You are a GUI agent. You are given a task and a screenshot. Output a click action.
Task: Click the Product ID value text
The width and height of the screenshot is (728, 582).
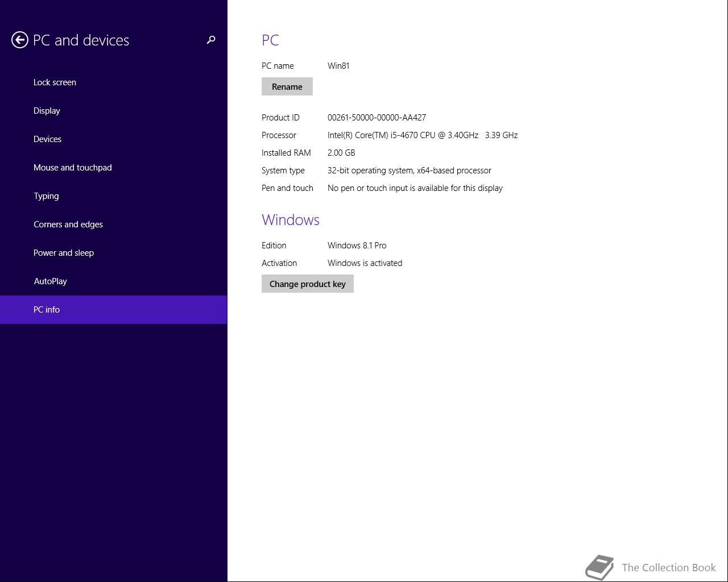[x=377, y=118]
